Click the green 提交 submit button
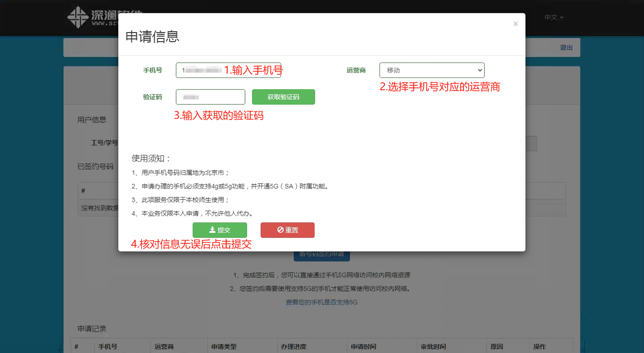Image resolution: width=644 pixels, height=353 pixels. [220, 230]
